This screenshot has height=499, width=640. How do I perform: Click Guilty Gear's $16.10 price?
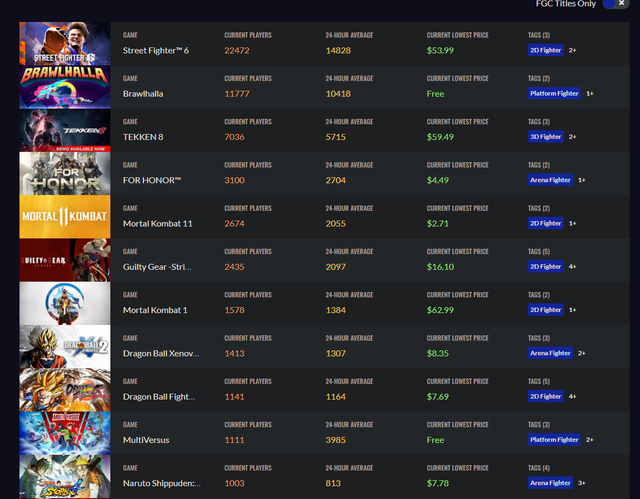[440, 267]
